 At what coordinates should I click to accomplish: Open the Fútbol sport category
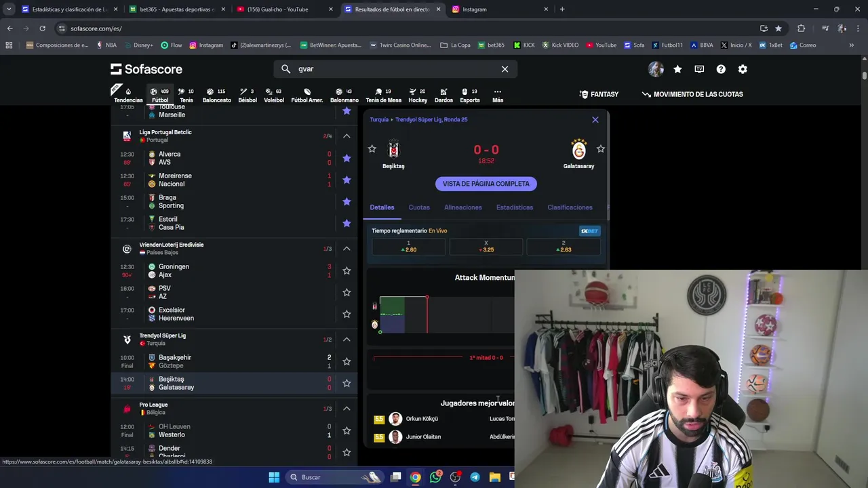coord(160,95)
